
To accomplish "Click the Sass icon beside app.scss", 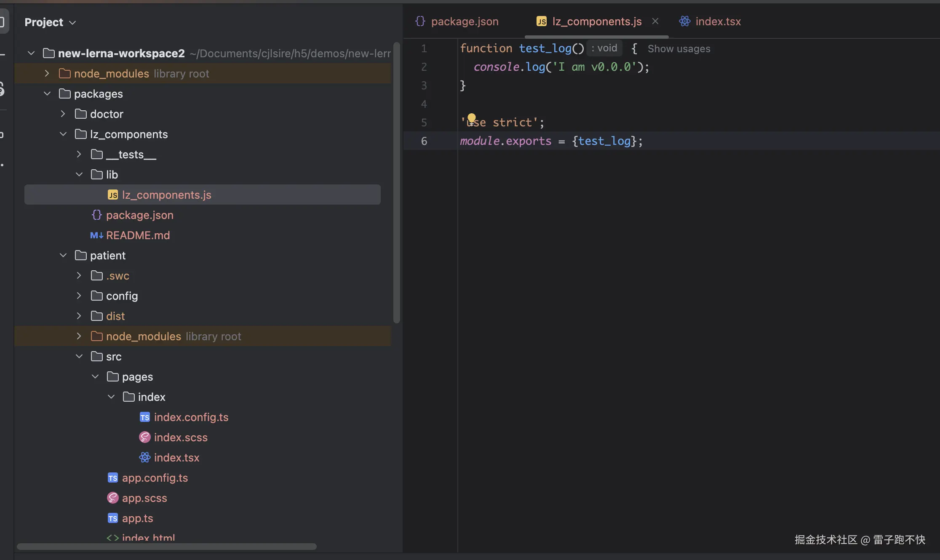I will (x=112, y=498).
